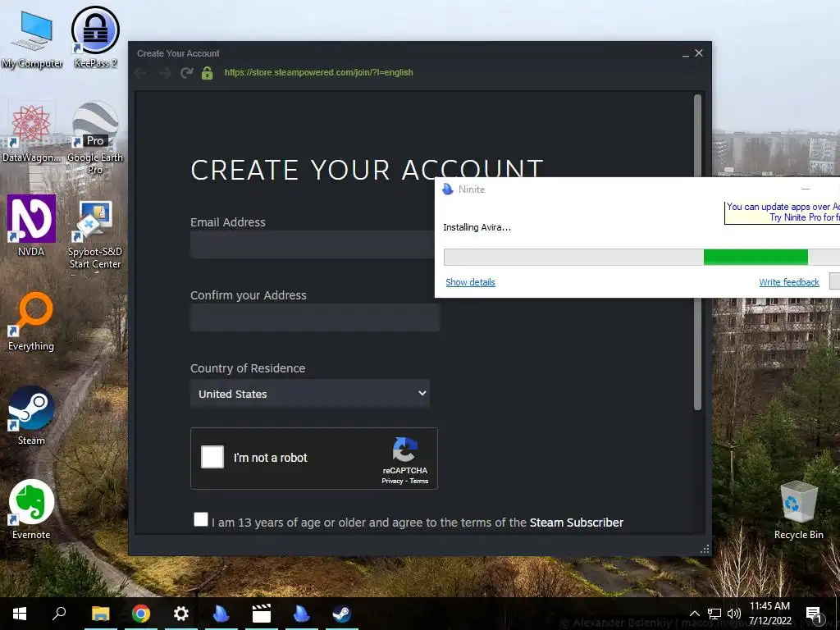Click the green padlock security icon
The height and width of the screenshot is (630, 840).
tap(208, 73)
